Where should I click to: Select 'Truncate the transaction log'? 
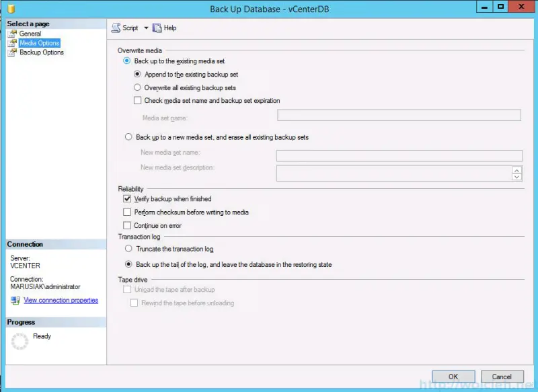pyautogui.click(x=128, y=249)
